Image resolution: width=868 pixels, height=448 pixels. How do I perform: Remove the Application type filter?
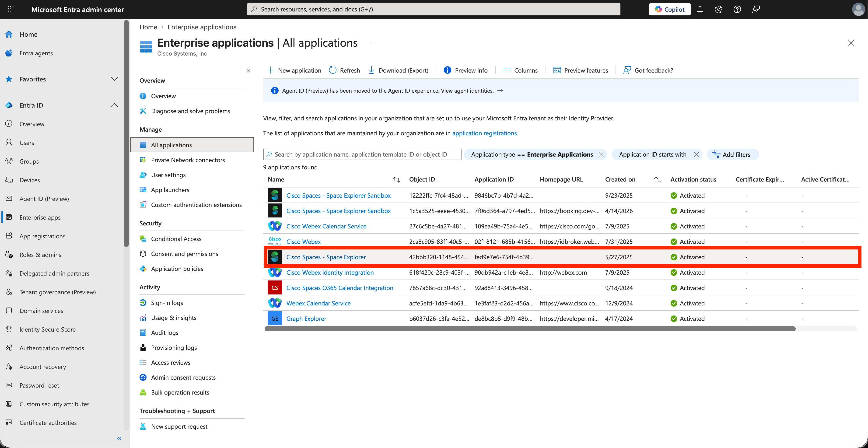[601, 154]
